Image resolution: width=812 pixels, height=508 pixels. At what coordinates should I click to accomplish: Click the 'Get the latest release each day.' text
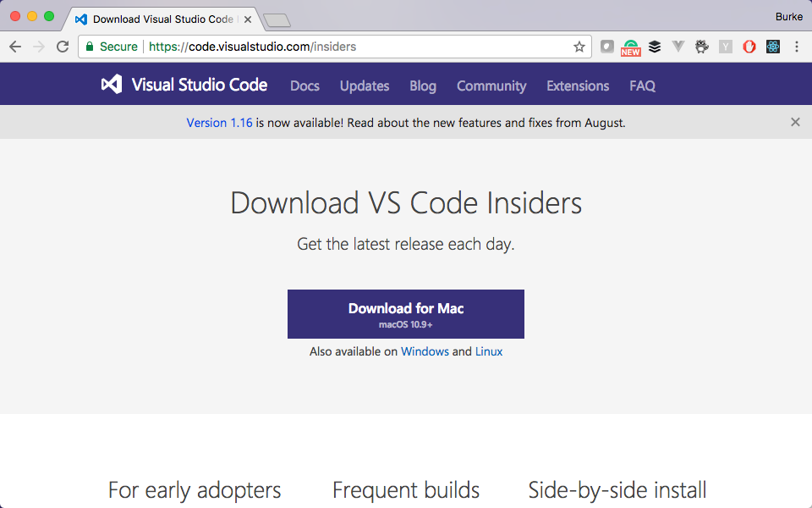tap(406, 244)
